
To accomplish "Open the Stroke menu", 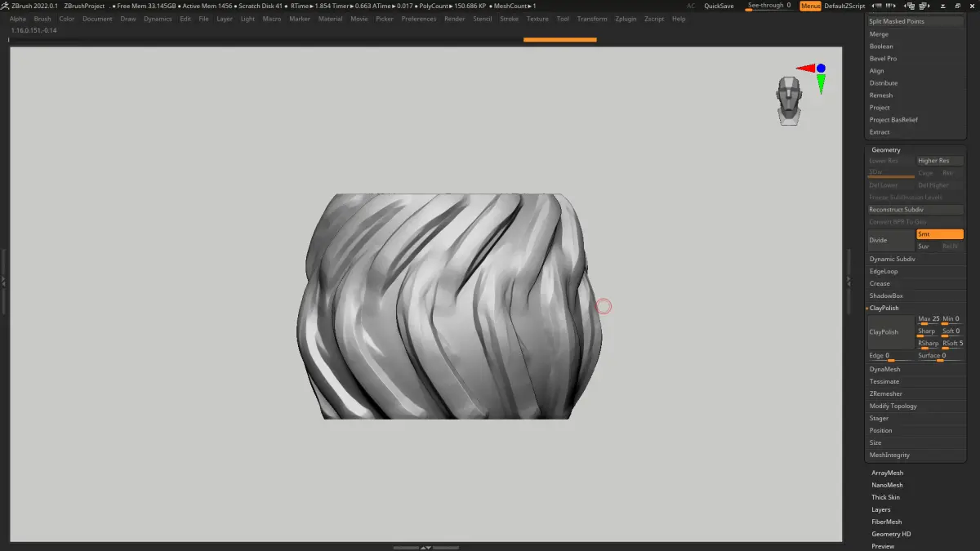I will 509,19.
